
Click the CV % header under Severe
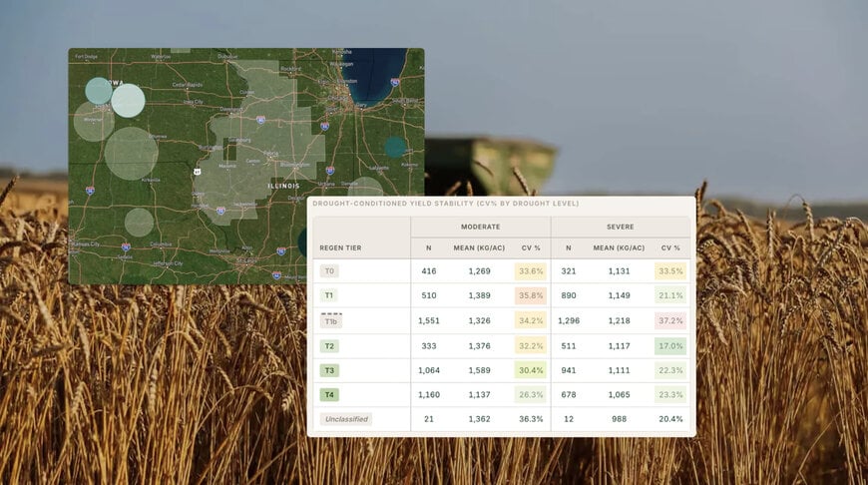click(x=670, y=248)
